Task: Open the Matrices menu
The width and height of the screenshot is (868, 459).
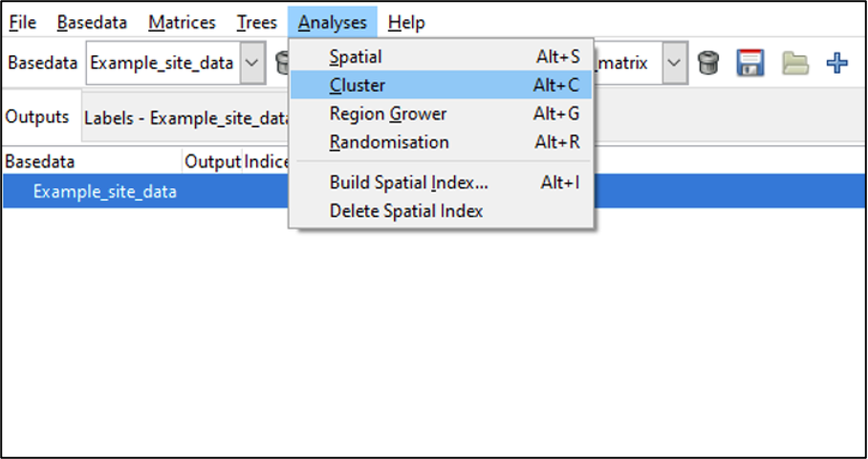Action: (x=182, y=22)
